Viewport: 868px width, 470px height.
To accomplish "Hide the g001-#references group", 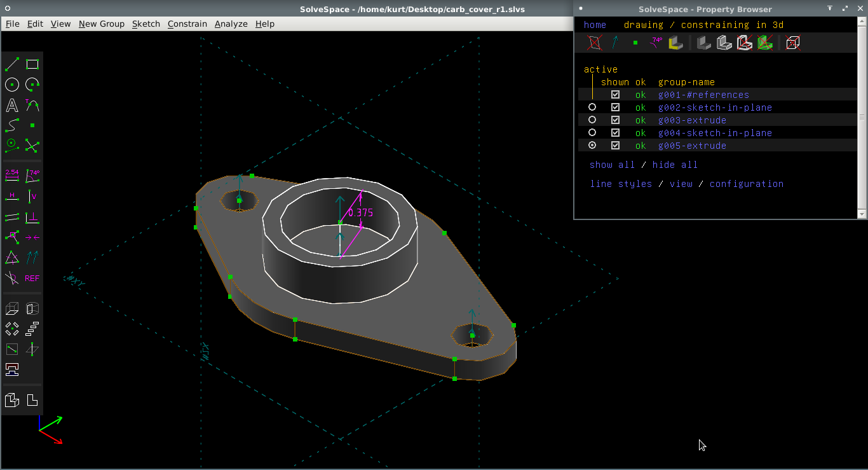I will [615, 94].
